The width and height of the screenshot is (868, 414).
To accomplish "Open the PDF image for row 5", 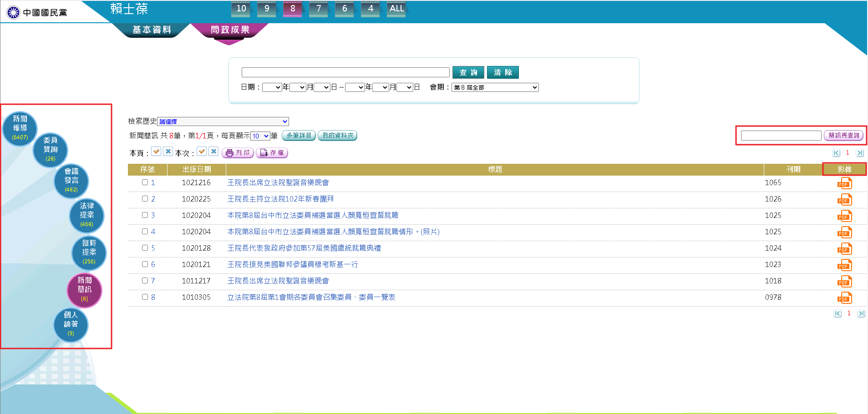I will click(844, 249).
